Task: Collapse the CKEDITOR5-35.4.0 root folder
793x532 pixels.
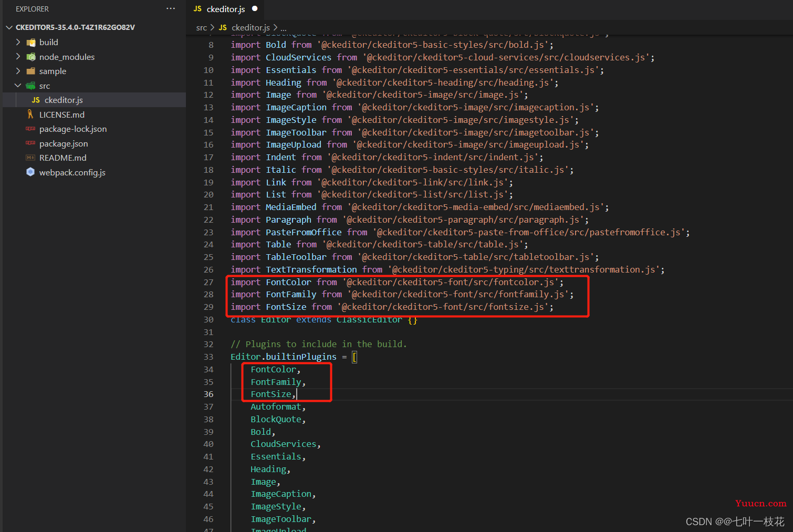Action: 9,27
